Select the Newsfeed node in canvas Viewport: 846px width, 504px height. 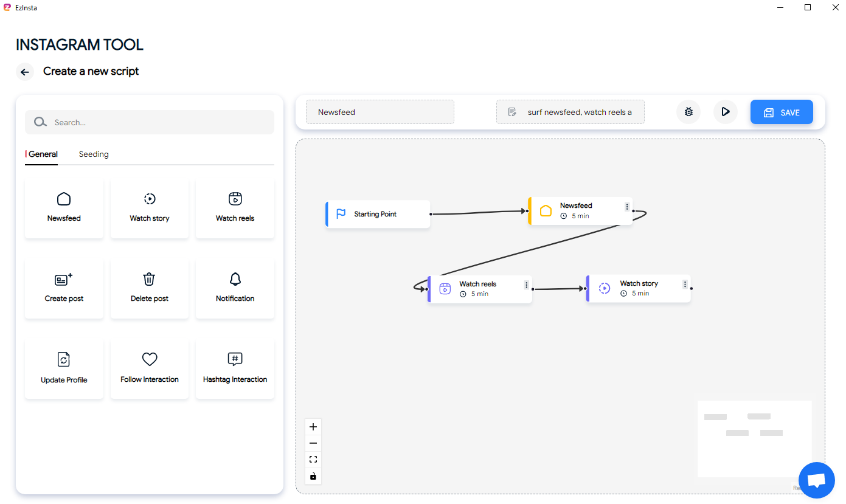coord(580,211)
